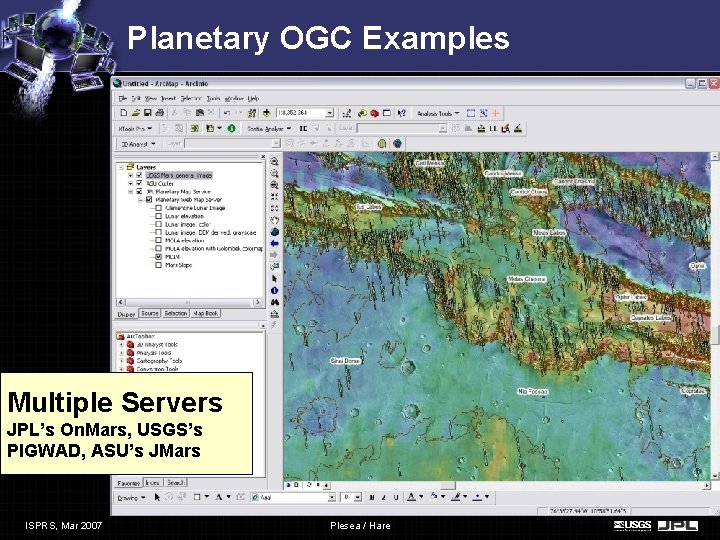
Task: Toggle USGS Mars general image layer checkbox
Action: [x=139, y=175]
